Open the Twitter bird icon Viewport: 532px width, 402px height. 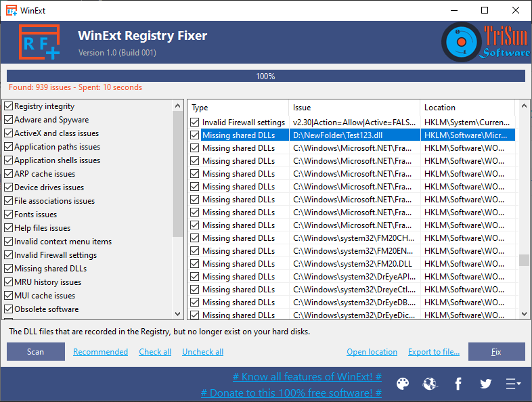(x=485, y=384)
